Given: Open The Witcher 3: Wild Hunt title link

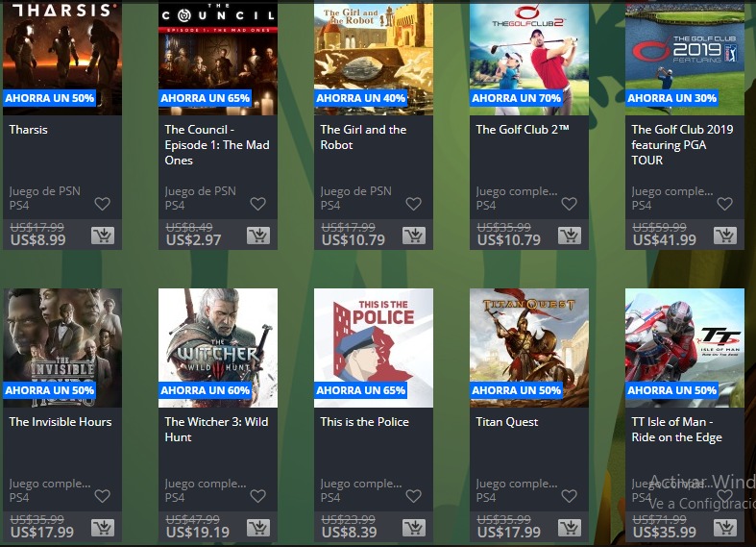Looking at the screenshot, I should click(x=216, y=429).
